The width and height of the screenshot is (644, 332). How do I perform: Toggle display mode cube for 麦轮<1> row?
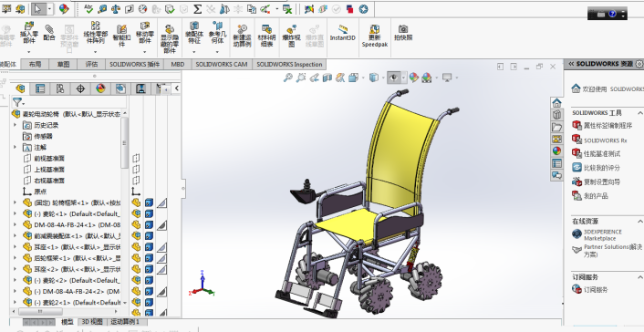point(149,213)
